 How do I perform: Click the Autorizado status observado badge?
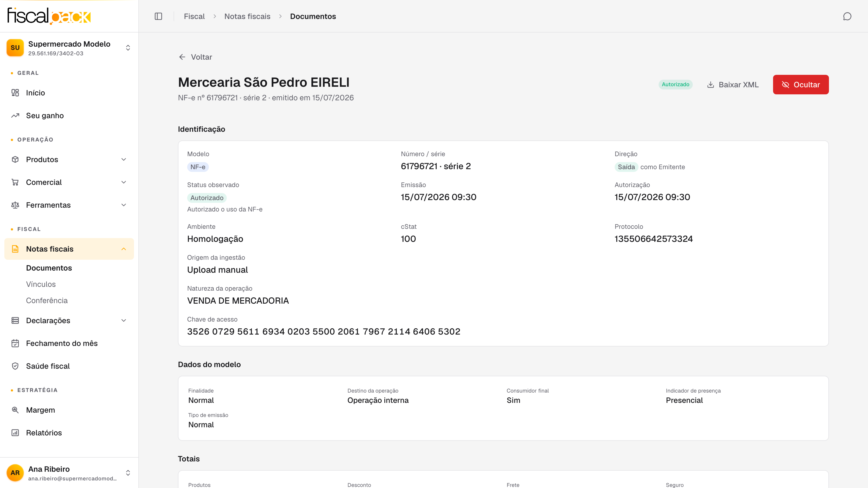206,198
